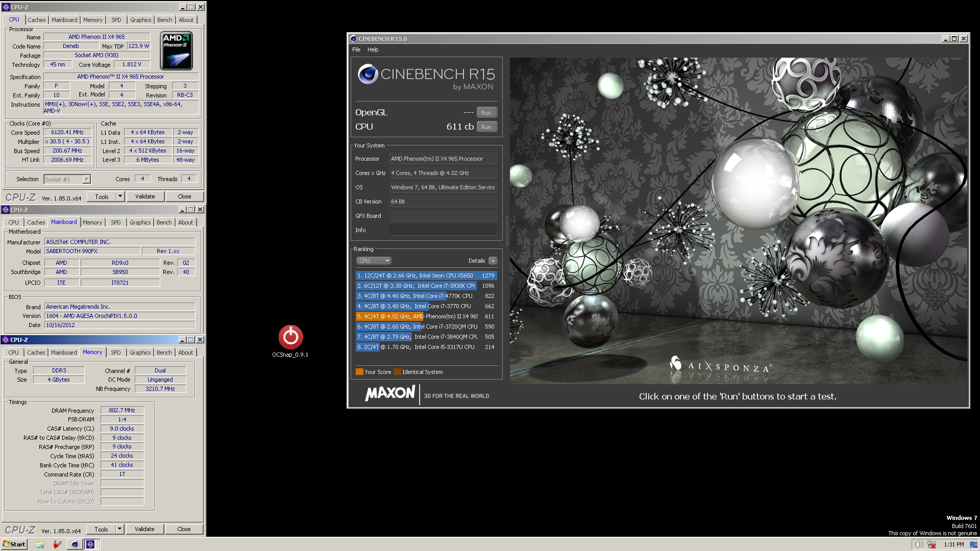Click the Cinebench title bar icon
The image size is (980, 551).
click(353, 39)
